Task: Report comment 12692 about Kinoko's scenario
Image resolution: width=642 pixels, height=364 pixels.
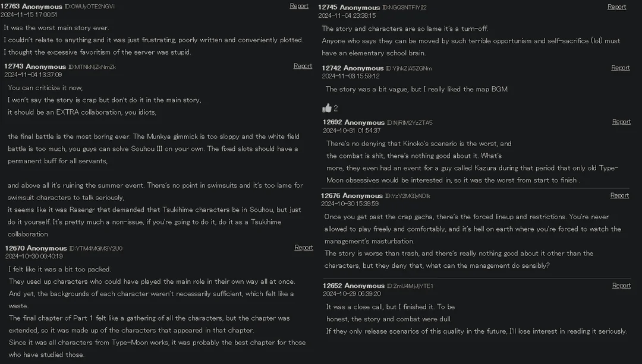Action: pos(621,122)
